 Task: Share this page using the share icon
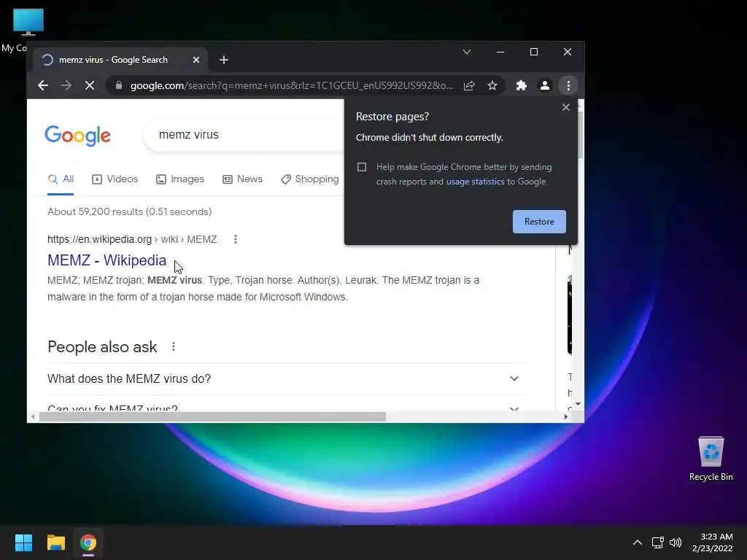click(469, 86)
